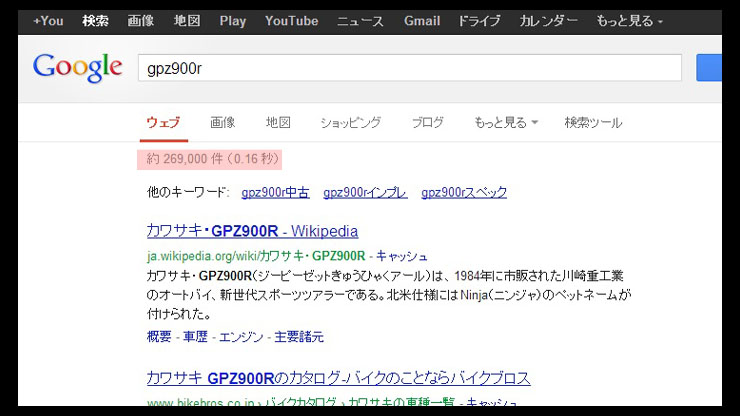Click related keyword gpz900r中古

point(276,193)
